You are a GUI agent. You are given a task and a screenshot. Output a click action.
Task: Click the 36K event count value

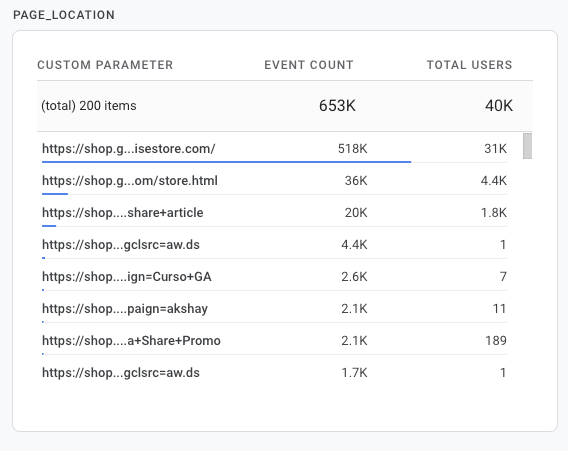coord(356,180)
